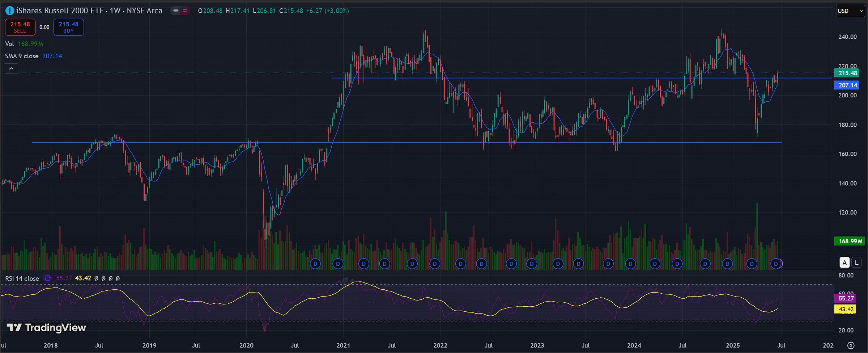Screen dimensions: 868x353
Task: Click 160.00 price scale label
Action: 848,154
